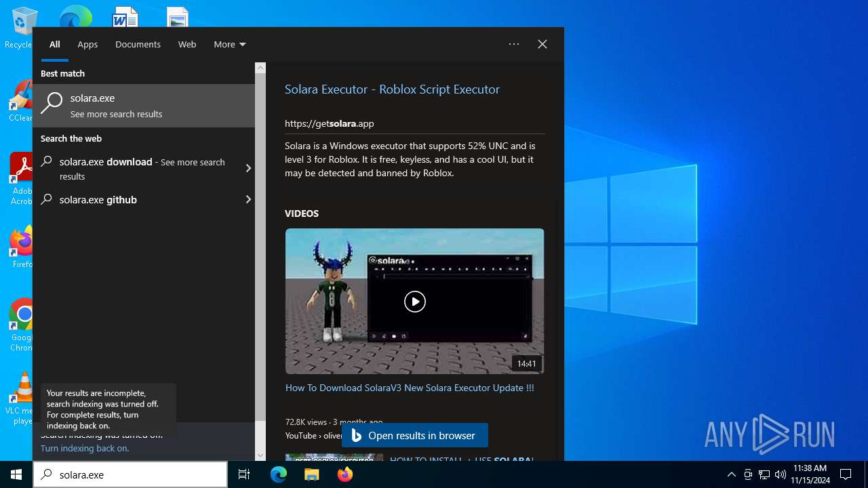Open Task View from the taskbar
This screenshot has height=488, width=868.
(x=244, y=474)
